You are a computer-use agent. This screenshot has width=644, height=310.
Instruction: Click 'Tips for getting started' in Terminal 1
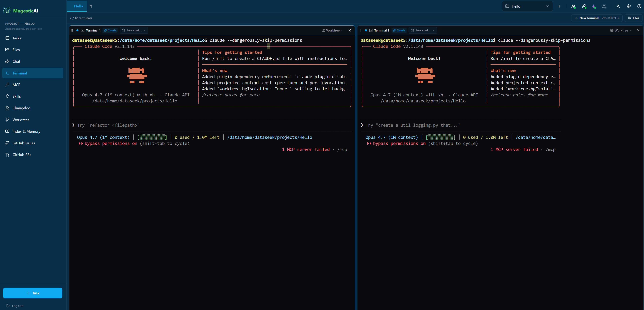tap(232, 52)
